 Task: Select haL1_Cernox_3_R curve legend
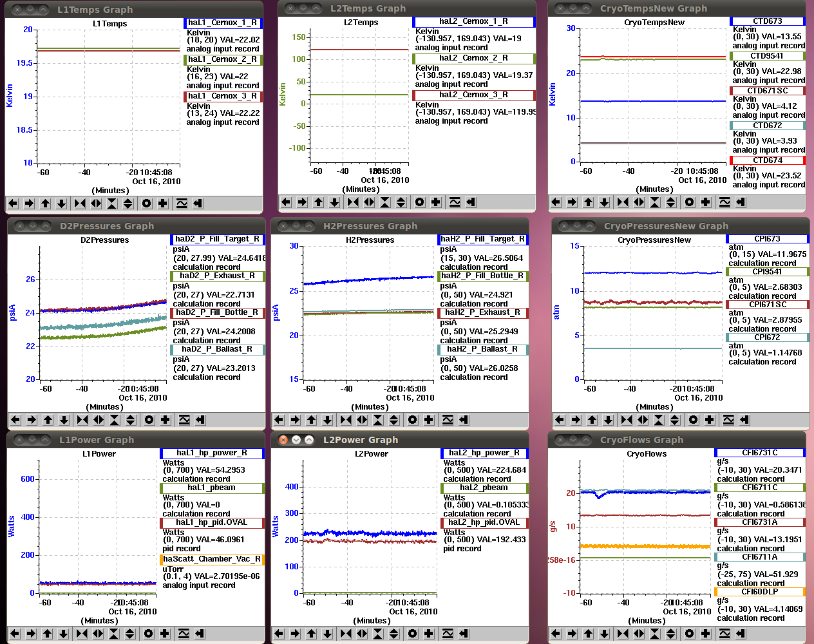223,96
